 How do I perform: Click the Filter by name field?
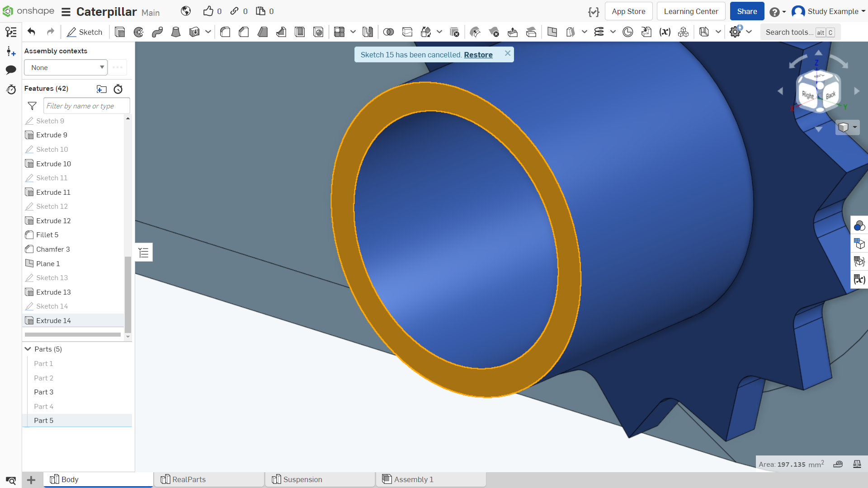pos(87,106)
